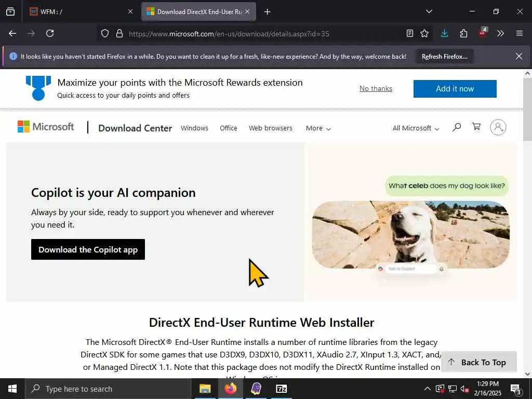Expand the More navigation menu
This screenshot has width=532, height=399.
(x=318, y=128)
